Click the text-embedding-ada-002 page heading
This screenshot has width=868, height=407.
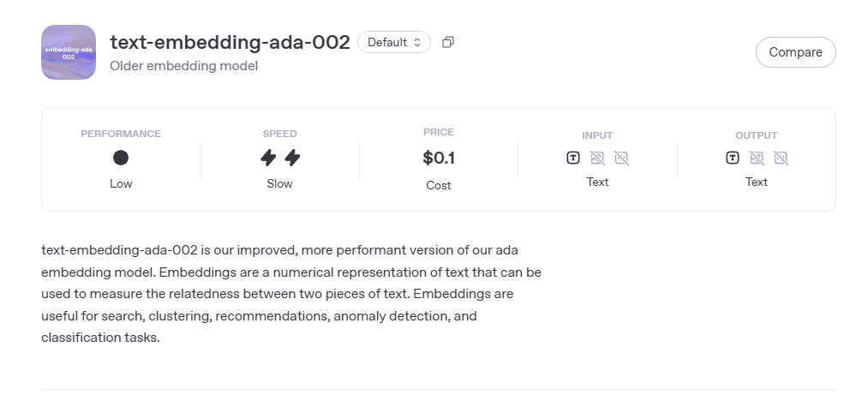pos(230,42)
